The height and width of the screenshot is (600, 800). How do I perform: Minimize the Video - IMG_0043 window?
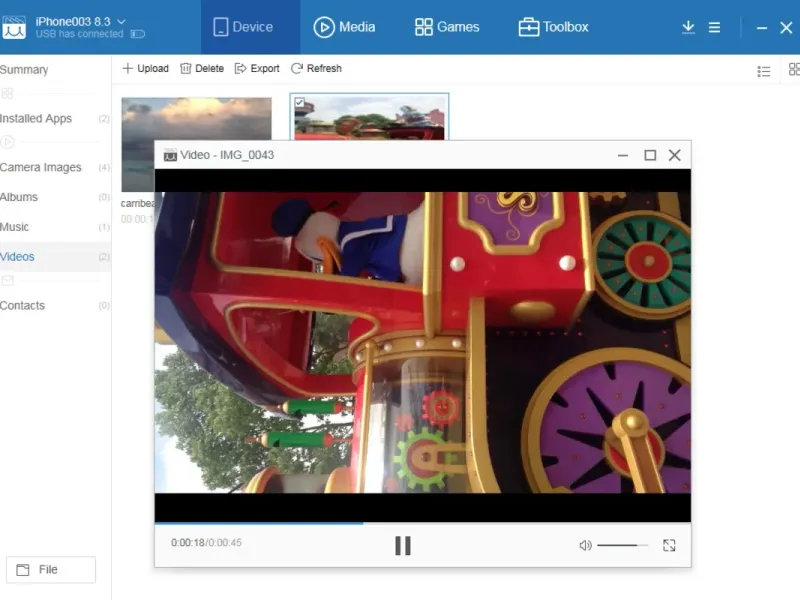623,155
